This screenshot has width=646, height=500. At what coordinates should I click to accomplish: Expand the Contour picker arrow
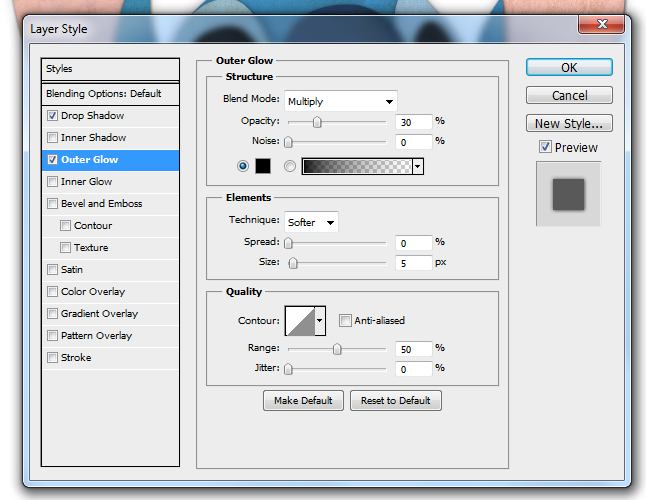320,320
